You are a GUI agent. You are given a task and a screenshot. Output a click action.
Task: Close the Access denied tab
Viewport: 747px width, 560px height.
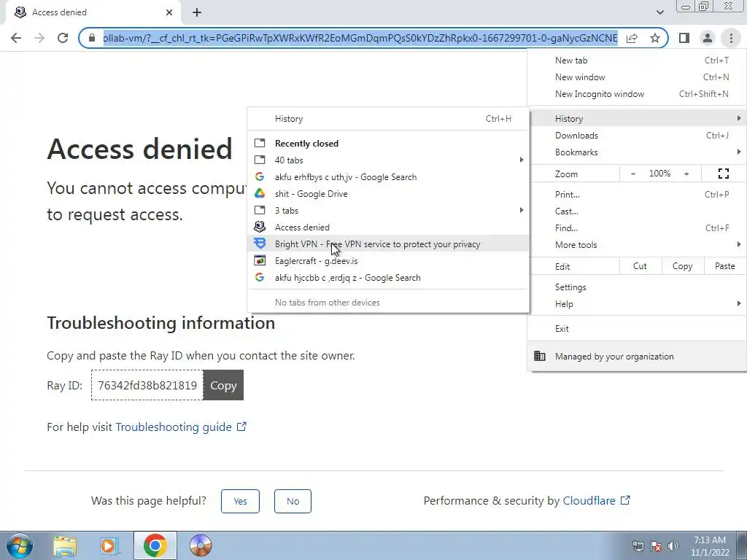(x=169, y=12)
